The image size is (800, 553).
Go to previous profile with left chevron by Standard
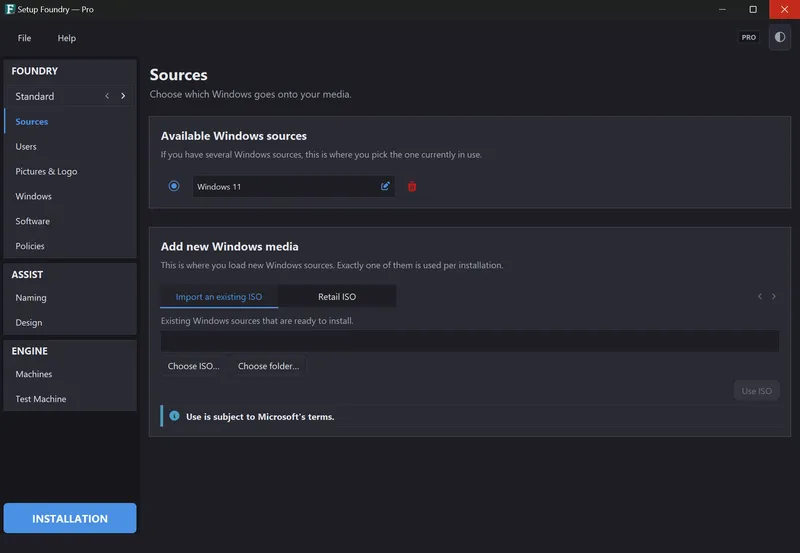click(107, 96)
